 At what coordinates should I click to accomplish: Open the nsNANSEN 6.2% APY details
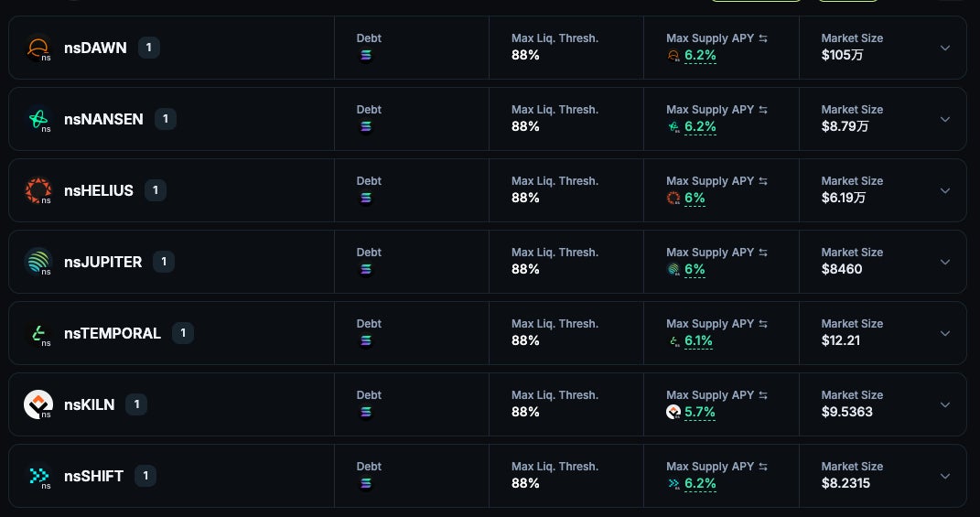700,127
